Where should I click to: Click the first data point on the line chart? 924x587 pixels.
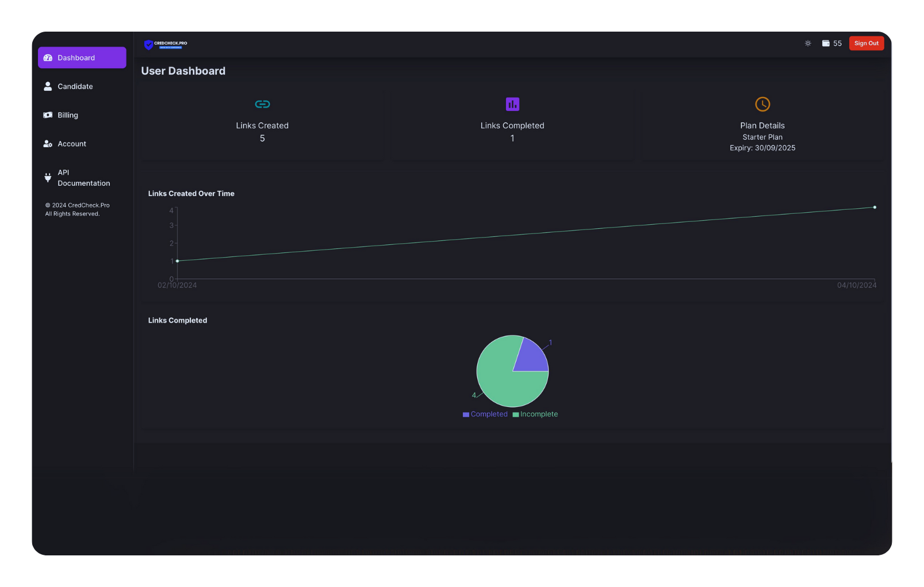[x=178, y=260]
